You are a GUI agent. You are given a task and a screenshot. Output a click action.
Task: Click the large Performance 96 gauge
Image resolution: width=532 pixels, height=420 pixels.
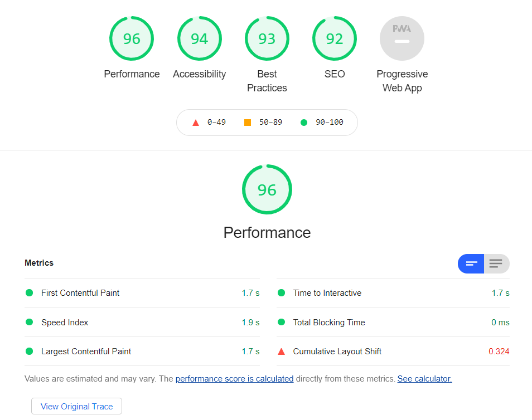click(267, 190)
